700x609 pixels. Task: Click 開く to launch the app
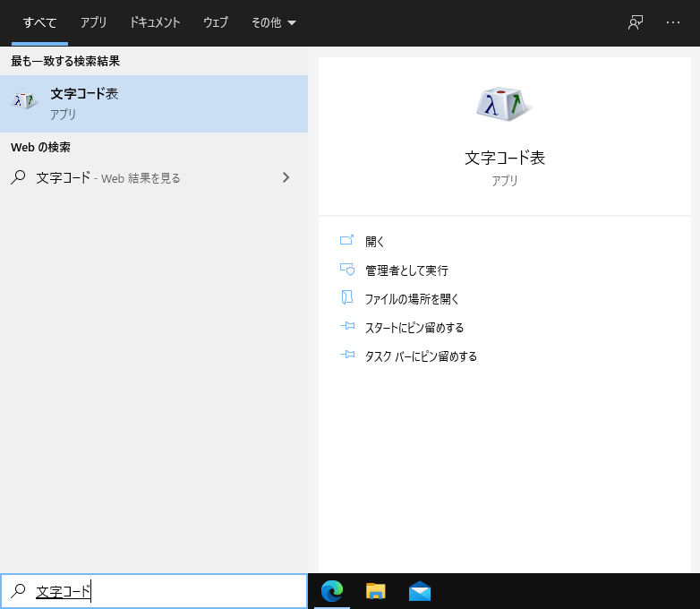pyautogui.click(x=374, y=242)
